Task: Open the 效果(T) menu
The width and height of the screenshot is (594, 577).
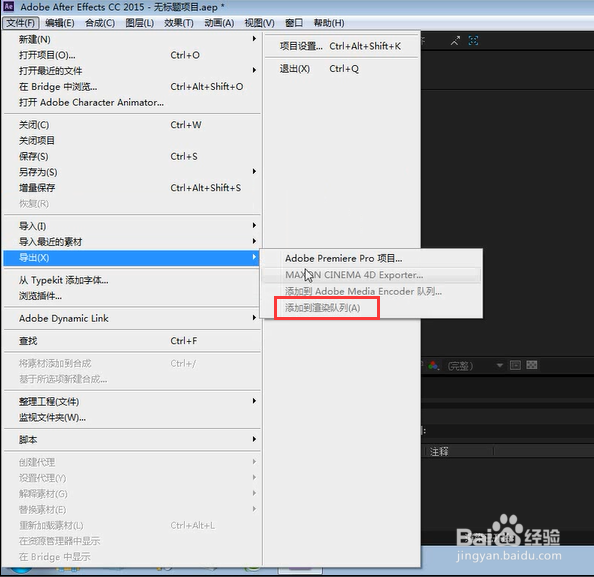Action: click(x=179, y=23)
